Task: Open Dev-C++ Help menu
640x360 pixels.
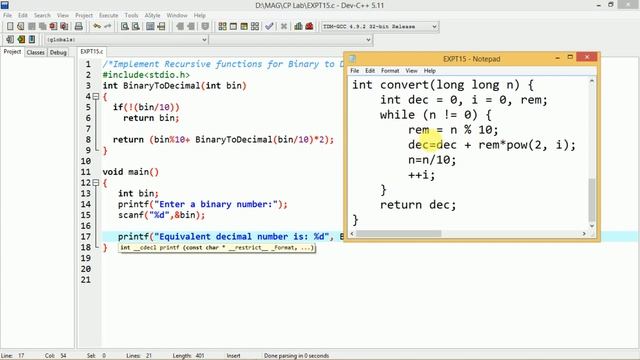Action: [x=200, y=15]
